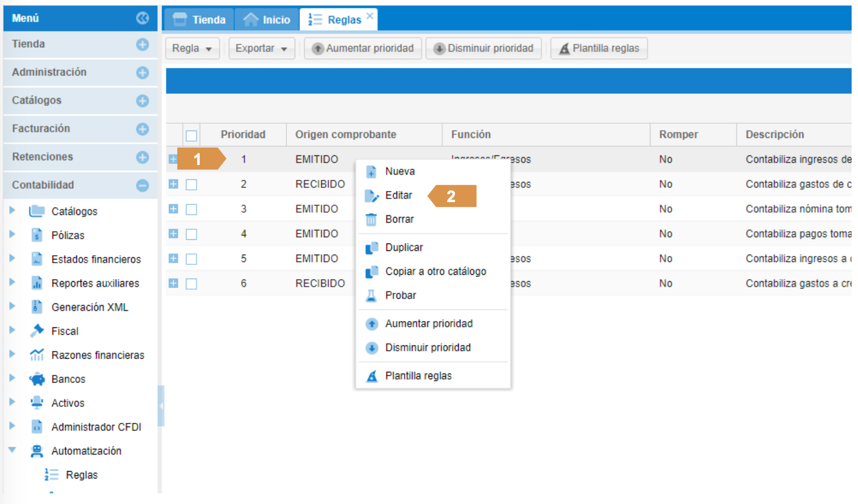Click the Razones financieras chart icon
The image size is (858, 504).
point(37,355)
